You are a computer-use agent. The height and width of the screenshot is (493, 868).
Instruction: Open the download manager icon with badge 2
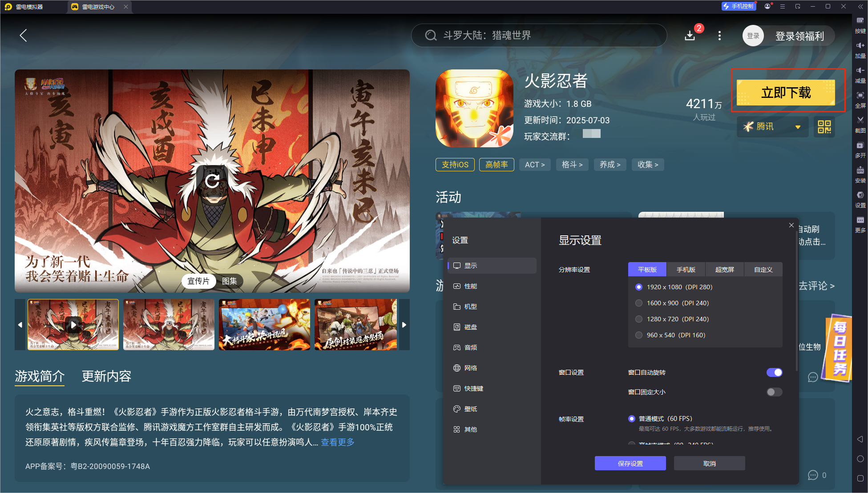(x=690, y=36)
